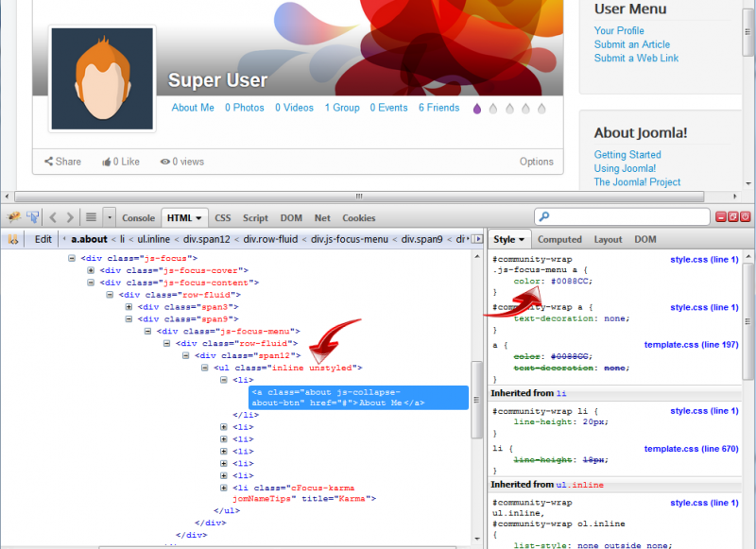Open the Getting Started link
The height and width of the screenshot is (549, 756).
(x=627, y=154)
